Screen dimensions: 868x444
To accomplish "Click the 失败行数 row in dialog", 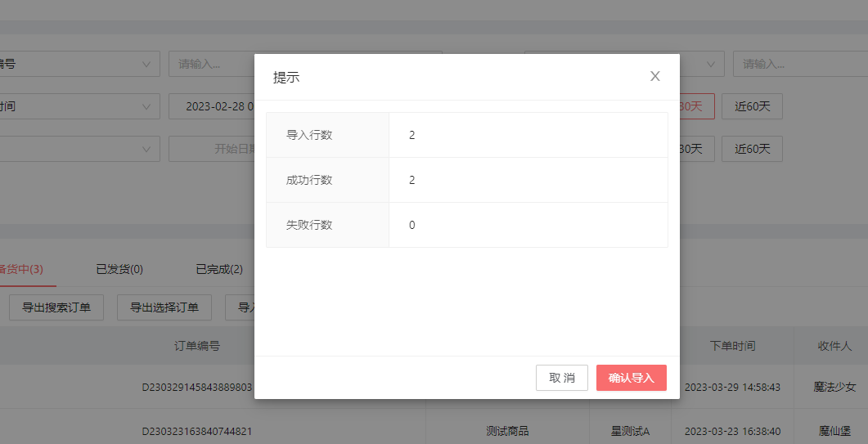I will tap(466, 225).
